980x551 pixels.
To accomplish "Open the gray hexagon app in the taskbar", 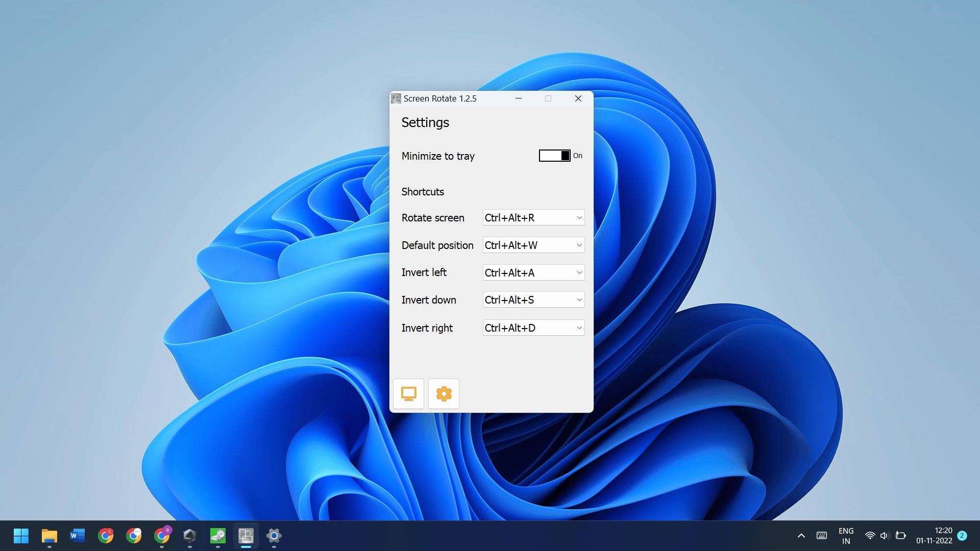I will click(190, 536).
